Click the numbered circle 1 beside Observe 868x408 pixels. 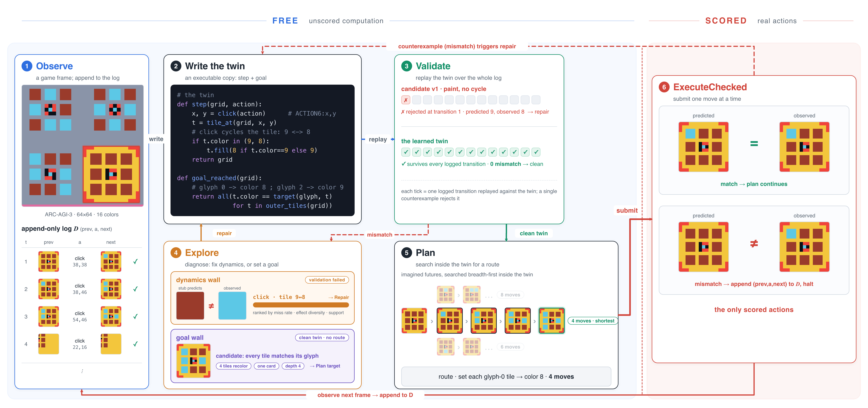tap(27, 66)
